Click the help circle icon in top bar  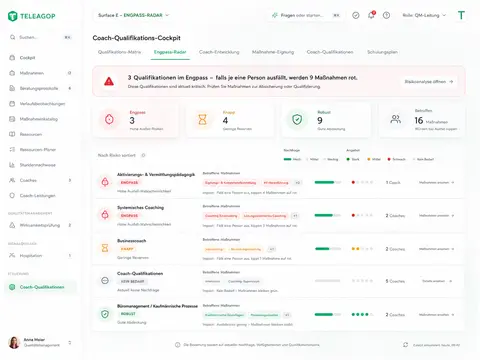tap(386, 15)
